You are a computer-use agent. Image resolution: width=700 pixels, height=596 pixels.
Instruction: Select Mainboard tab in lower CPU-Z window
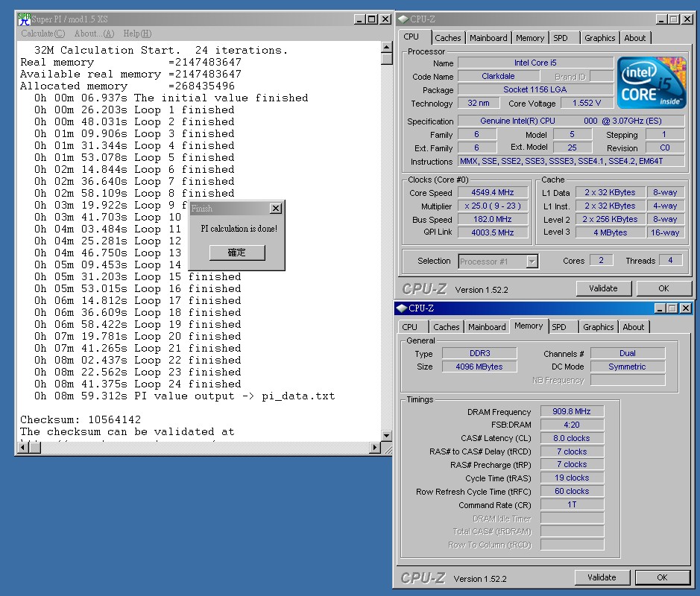tap(487, 327)
